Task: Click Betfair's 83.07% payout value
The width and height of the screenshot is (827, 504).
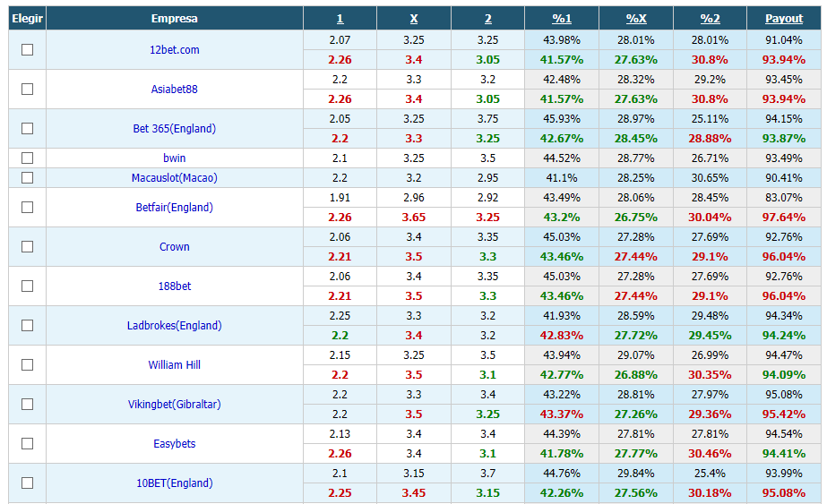Action: click(x=784, y=198)
